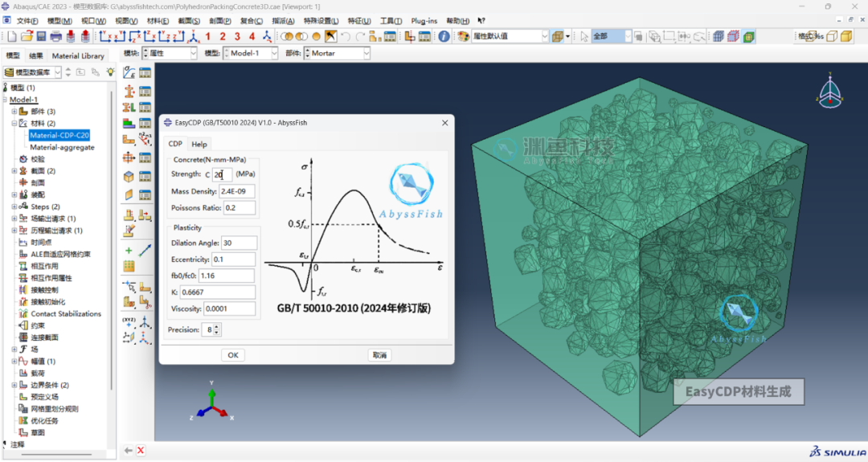The height and width of the screenshot is (462, 868).
Task: Click the fb0/fc0 input field
Action: pyautogui.click(x=227, y=276)
